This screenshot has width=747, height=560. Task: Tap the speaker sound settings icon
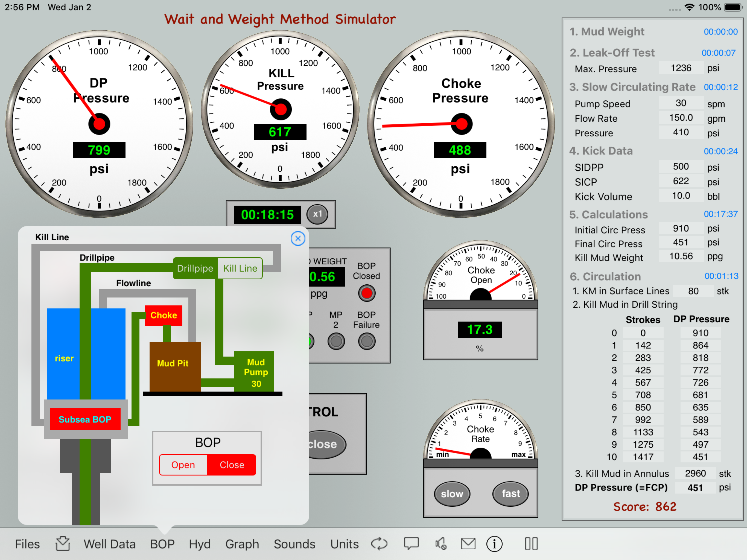pos(441,544)
